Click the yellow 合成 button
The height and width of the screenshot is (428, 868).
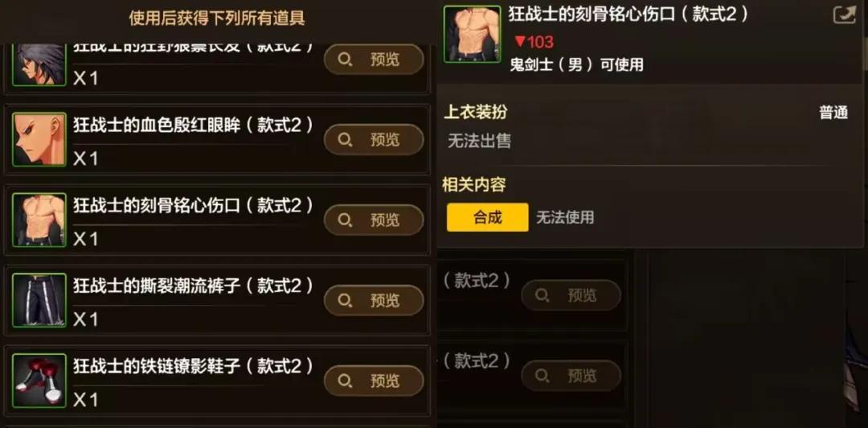[x=488, y=217]
